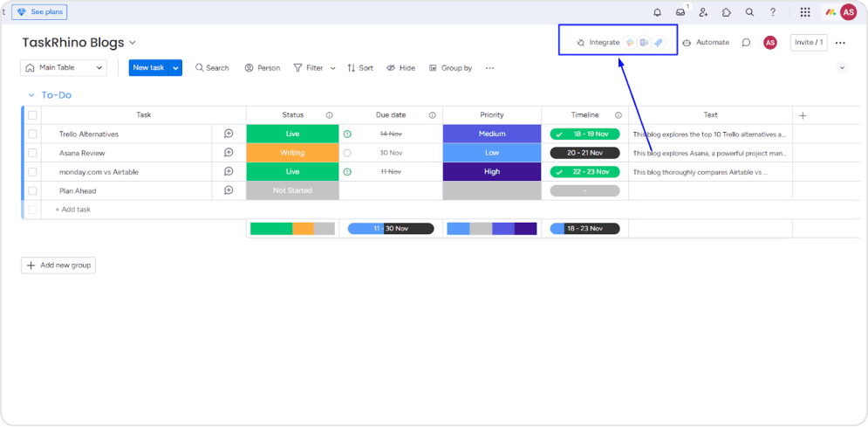This screenshot has height=427, width=868.
Task: Click the New task button
Action: tap(148, 67)
